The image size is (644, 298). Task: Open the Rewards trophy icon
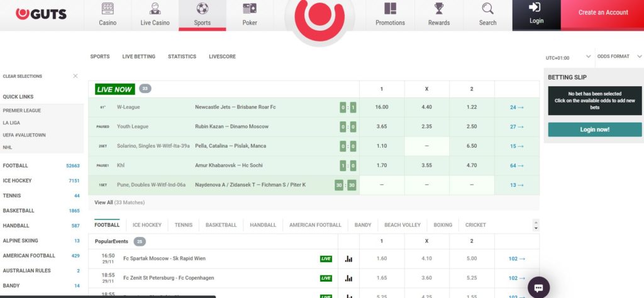pos(439,9)
